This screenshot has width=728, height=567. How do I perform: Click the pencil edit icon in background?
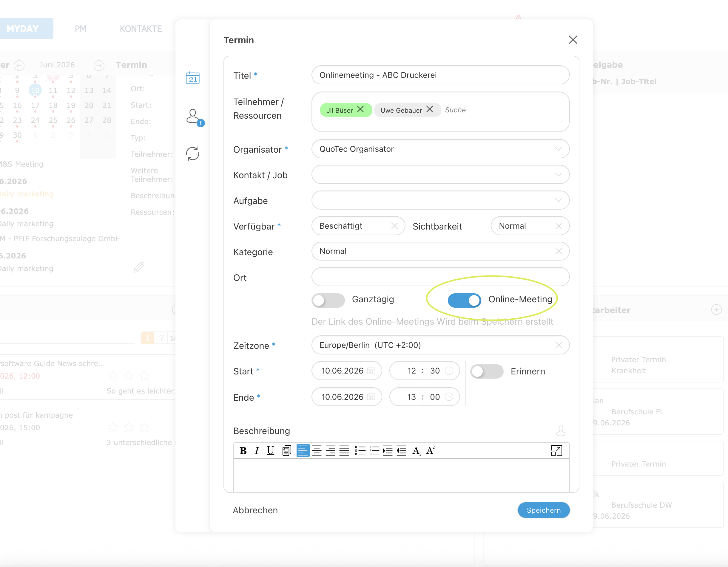(139, 267)
